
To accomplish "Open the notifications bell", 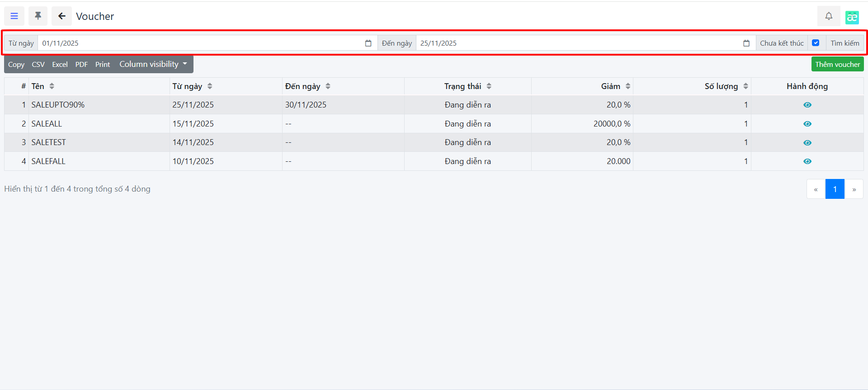I will (x=829, y=16).
